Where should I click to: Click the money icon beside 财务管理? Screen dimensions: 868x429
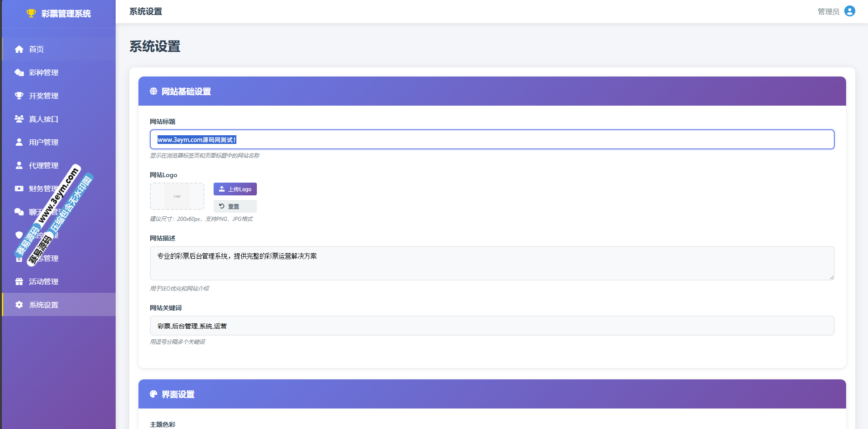click(19, 189)
